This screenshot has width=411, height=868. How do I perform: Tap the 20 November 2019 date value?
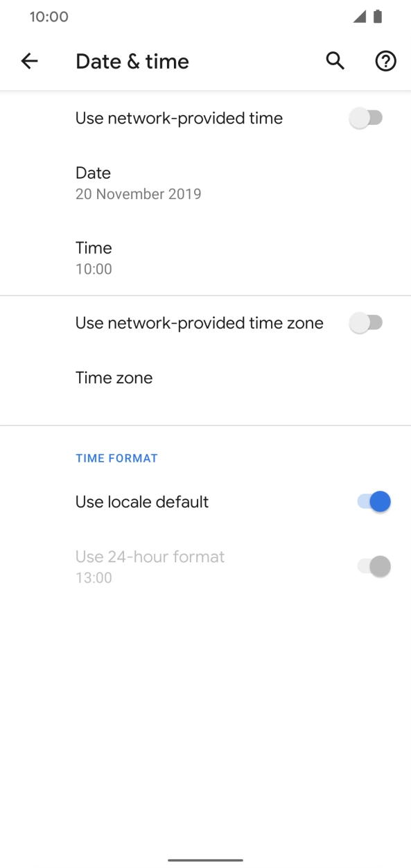139,194
